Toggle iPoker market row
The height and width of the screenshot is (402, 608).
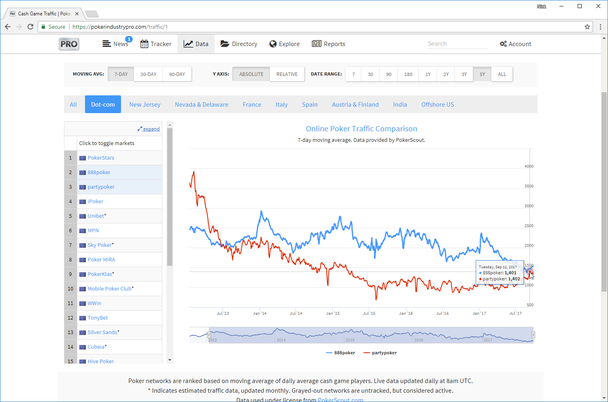coord(113,201)
